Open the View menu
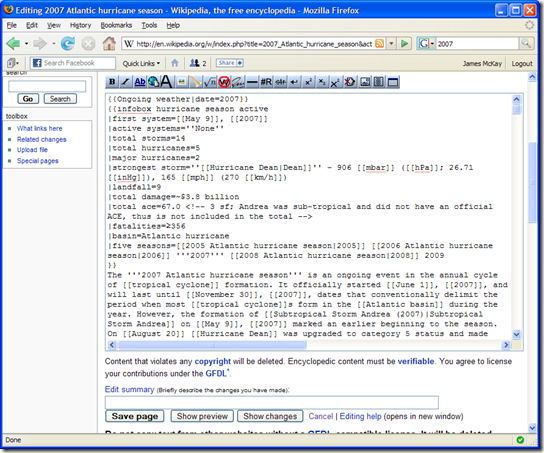The height and width of the screenshot is (453, 544). pos(54,25)
